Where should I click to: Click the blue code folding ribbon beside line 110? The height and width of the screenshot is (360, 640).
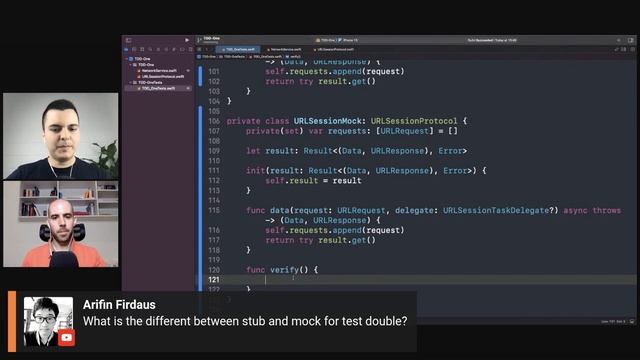[200, 161]
